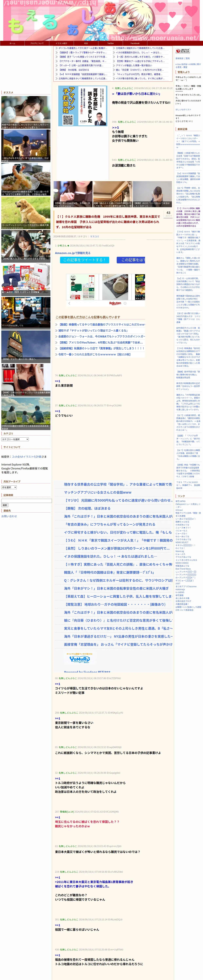This screenshot has height=980, width=203.
Task: Open article title about クルド人家族 1999年
Action: pos(108,222)
